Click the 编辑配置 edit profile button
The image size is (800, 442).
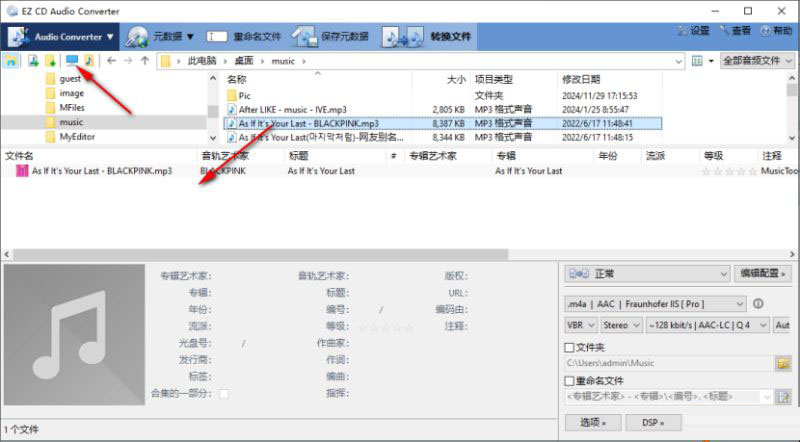762,274
